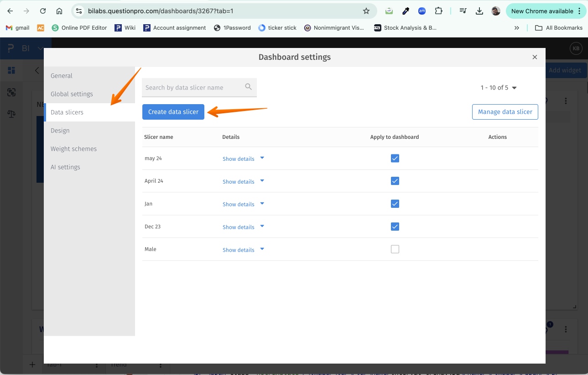Go to browser home page
The image size is (588, 375).
[x=59, y=11]
